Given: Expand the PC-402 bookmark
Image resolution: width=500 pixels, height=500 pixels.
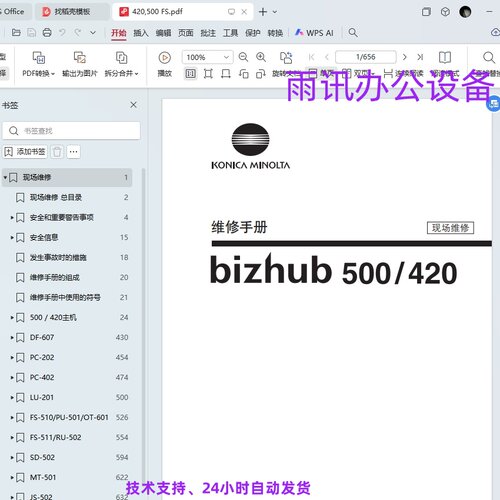Looking at the screenshot, I should [12, 378].
